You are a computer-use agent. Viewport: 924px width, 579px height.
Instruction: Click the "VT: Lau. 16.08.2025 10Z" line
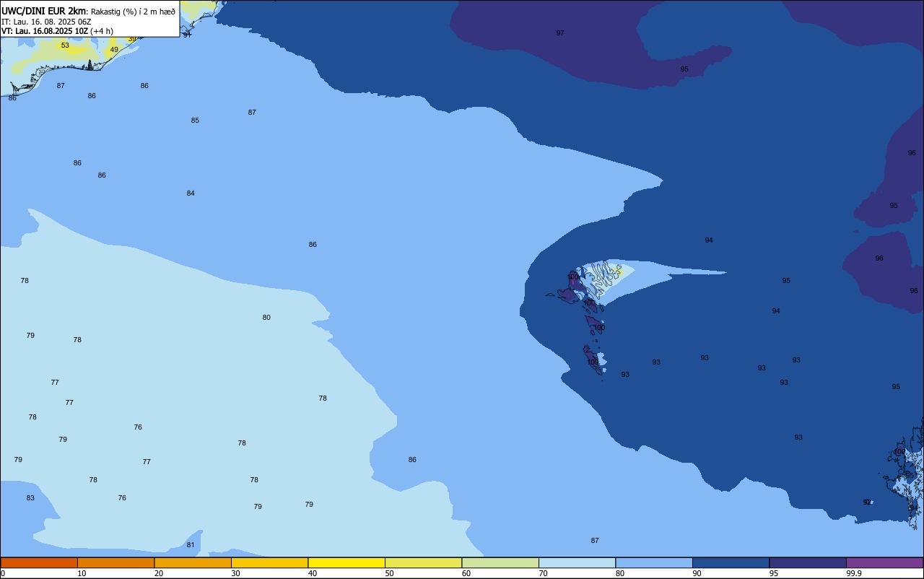45,31
